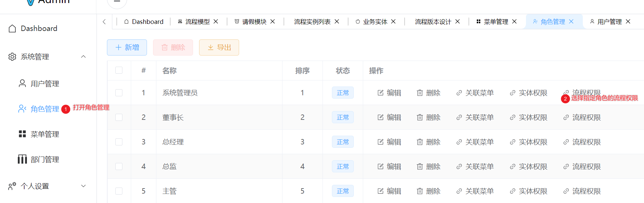Click the 系统管理 gear icon

12,57
